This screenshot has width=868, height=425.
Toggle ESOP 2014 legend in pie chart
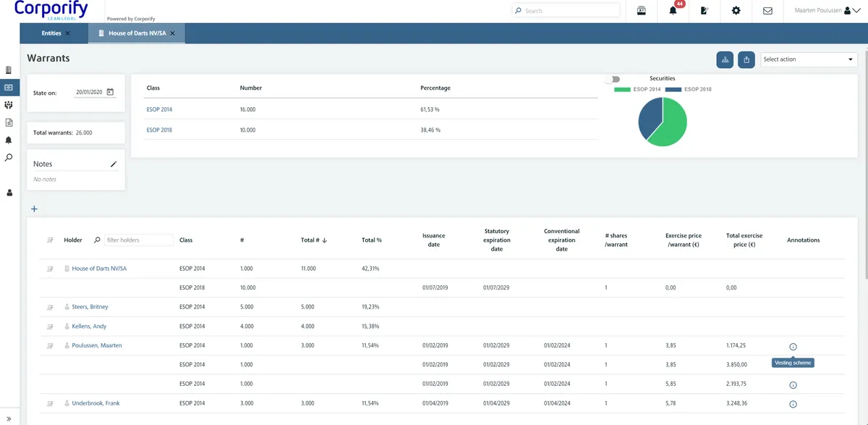637,89
